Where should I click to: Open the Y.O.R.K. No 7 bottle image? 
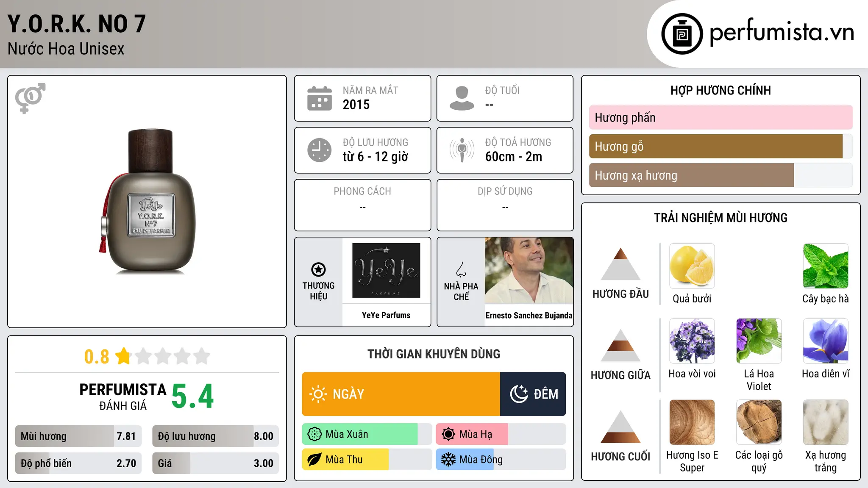click(x=147, y=202)
